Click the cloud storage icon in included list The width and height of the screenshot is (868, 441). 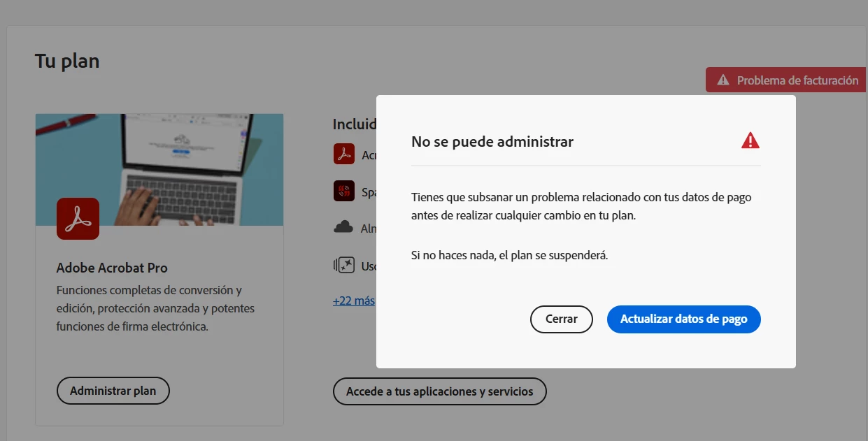tap(343, 227)
